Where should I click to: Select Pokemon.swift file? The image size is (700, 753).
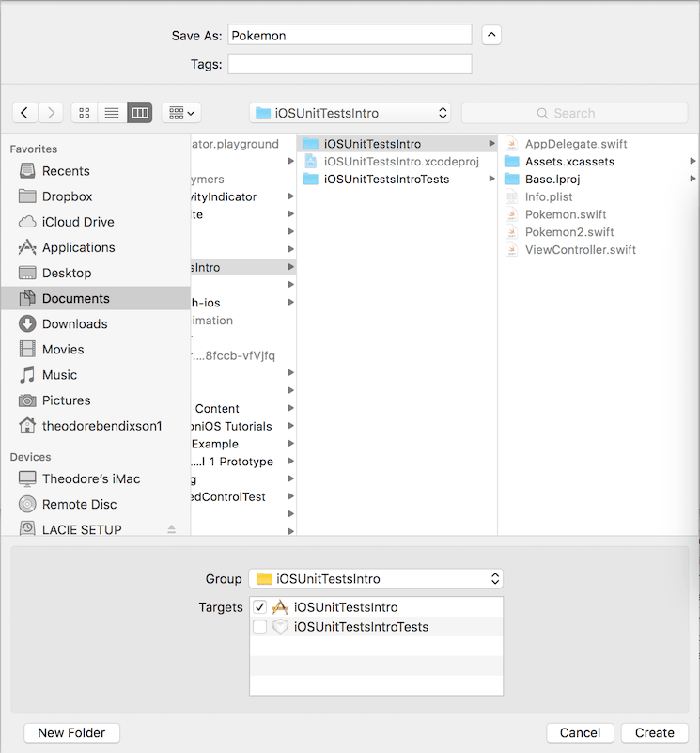(x=599, y=214)
